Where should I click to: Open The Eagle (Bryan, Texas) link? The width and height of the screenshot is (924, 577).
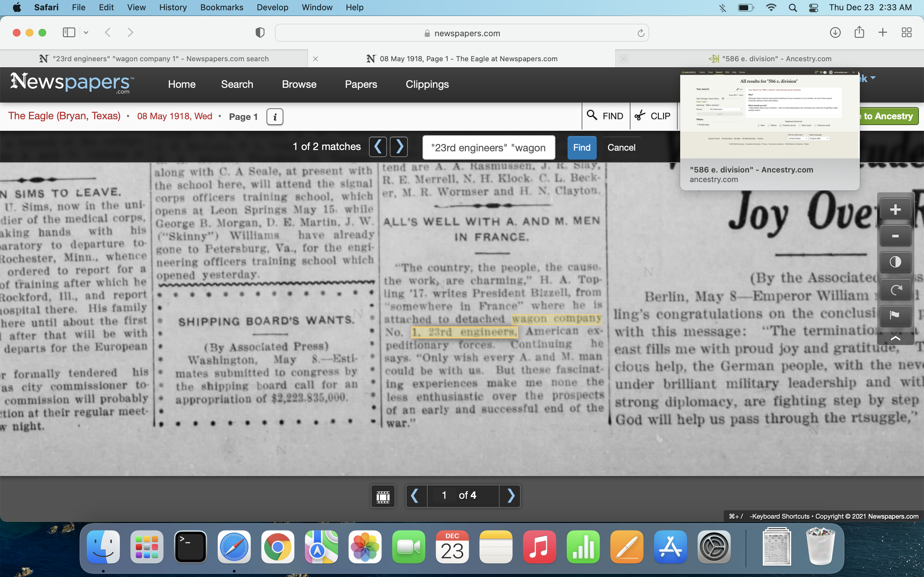tap(64, 116)
